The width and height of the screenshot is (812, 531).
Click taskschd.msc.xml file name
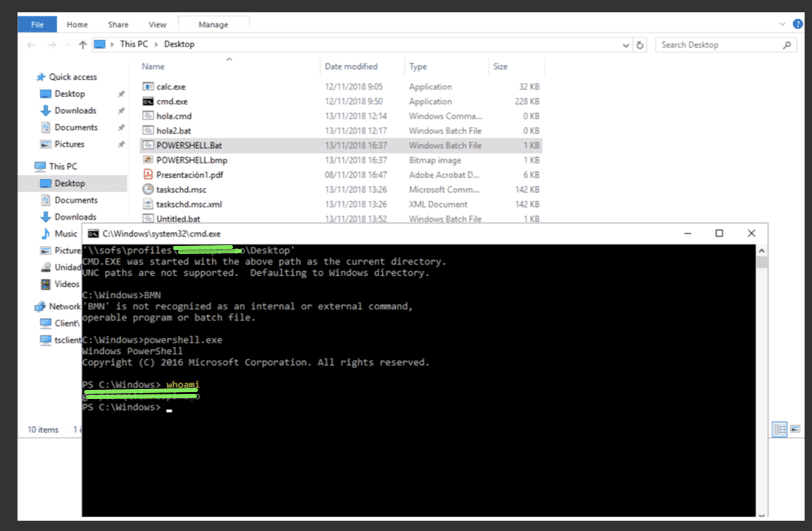click(x=189, y=204)
